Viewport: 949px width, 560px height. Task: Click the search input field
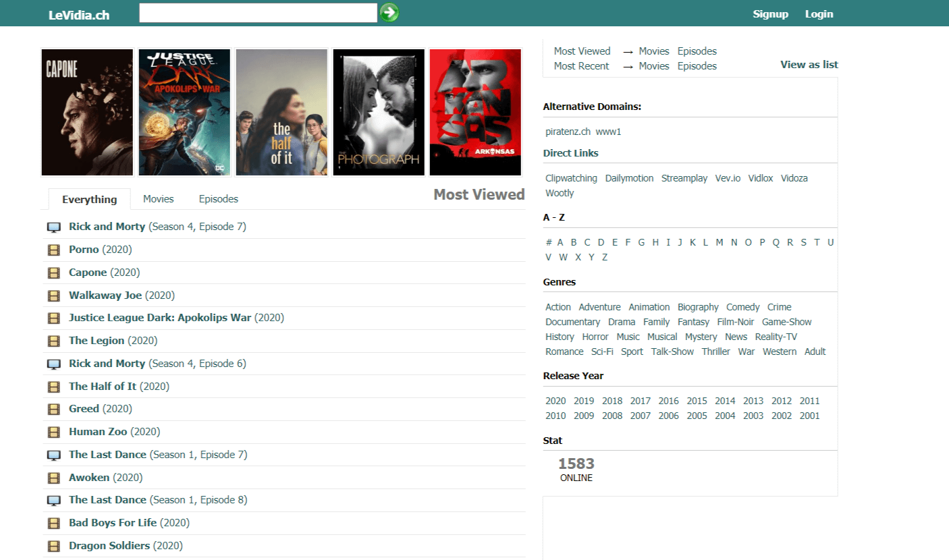point(258,13)
